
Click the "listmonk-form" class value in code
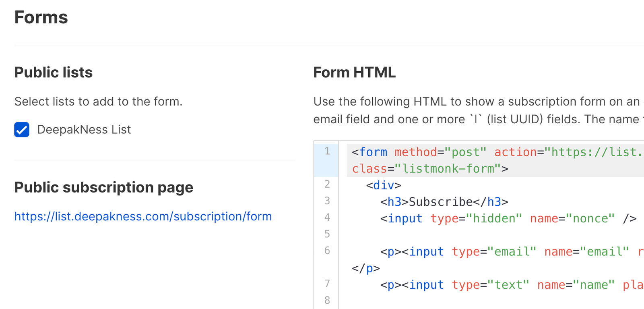coord(448,169)
